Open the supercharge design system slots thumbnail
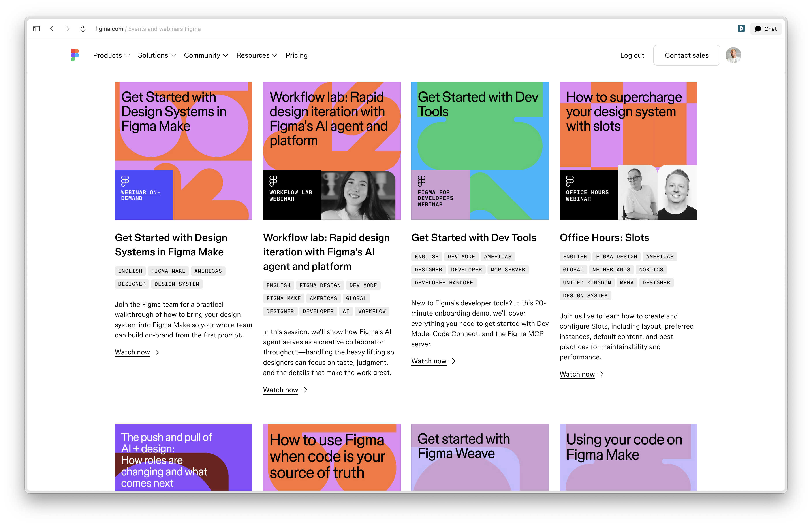This screenshot has width=812, height=526. [628, 151]
